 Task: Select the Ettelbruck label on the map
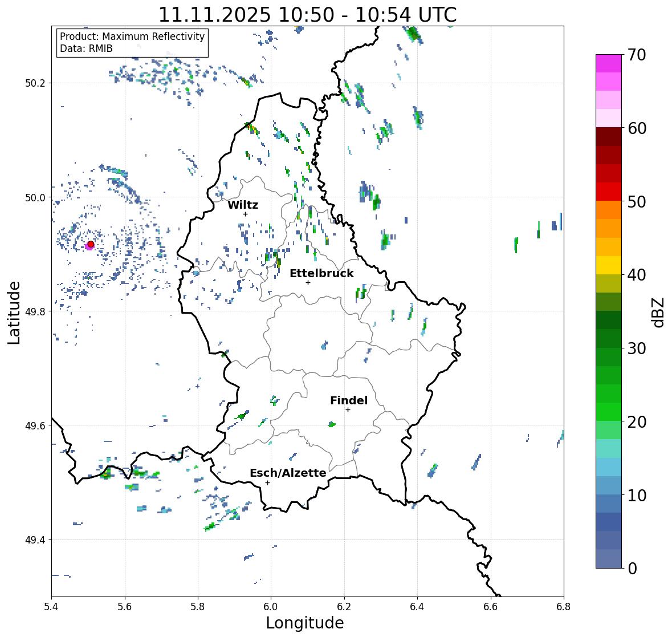321,274
